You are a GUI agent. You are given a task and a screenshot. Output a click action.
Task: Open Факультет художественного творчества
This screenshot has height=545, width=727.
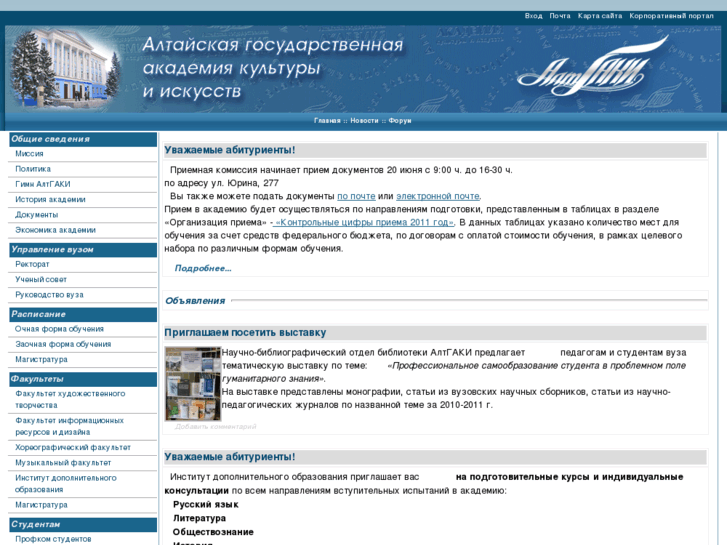tap(70, 399)
